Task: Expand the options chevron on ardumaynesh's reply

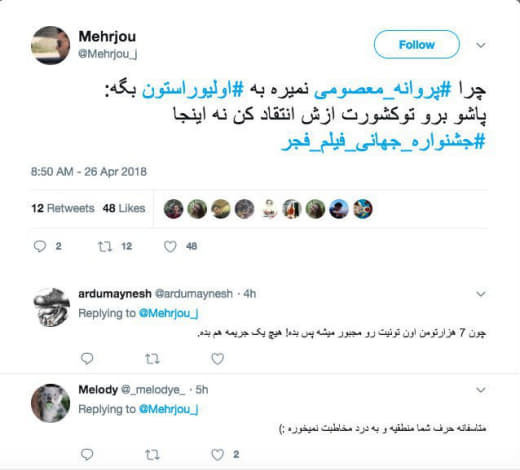Action: (481, 294)
